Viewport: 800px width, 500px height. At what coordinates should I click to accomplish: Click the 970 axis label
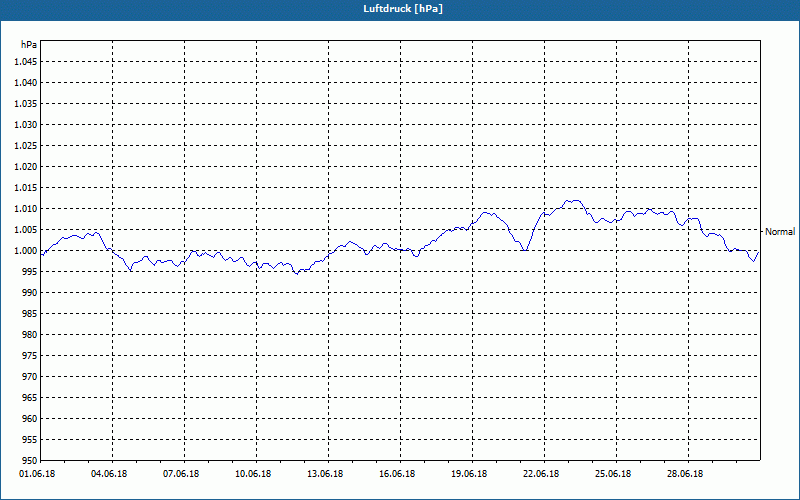pyautogui.click(x=31, y=377)
